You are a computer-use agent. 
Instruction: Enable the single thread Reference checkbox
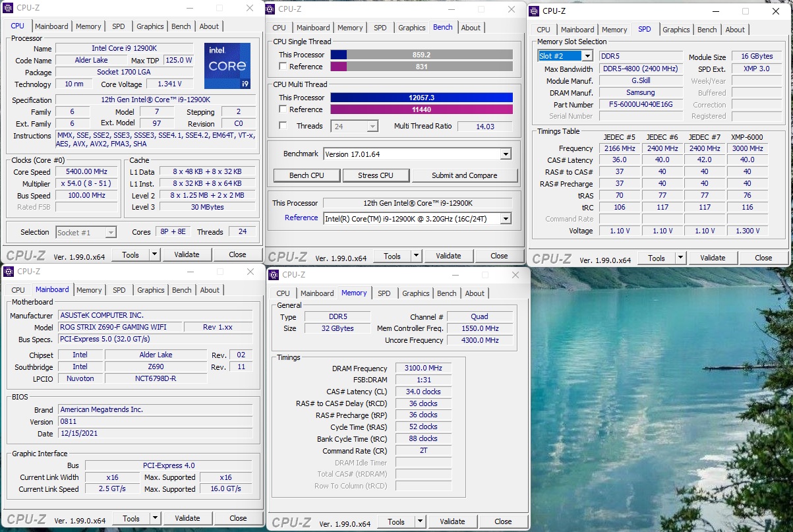click(x=283, y=67)
